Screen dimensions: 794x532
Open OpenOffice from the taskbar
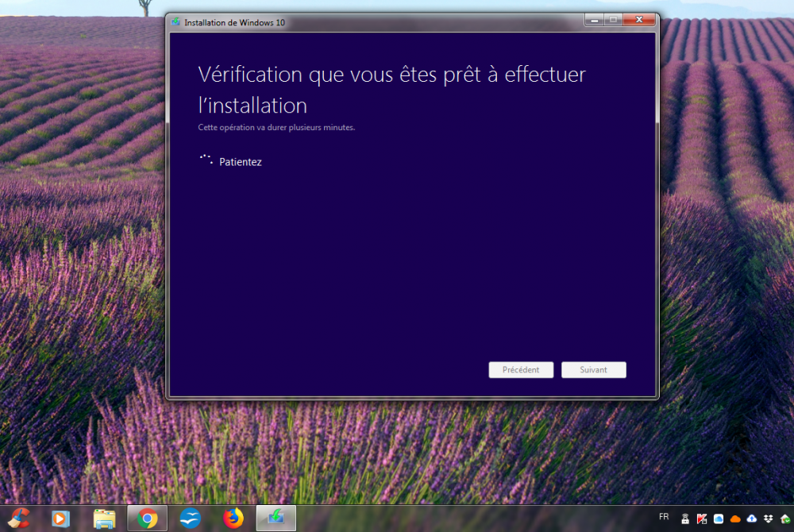190,519
